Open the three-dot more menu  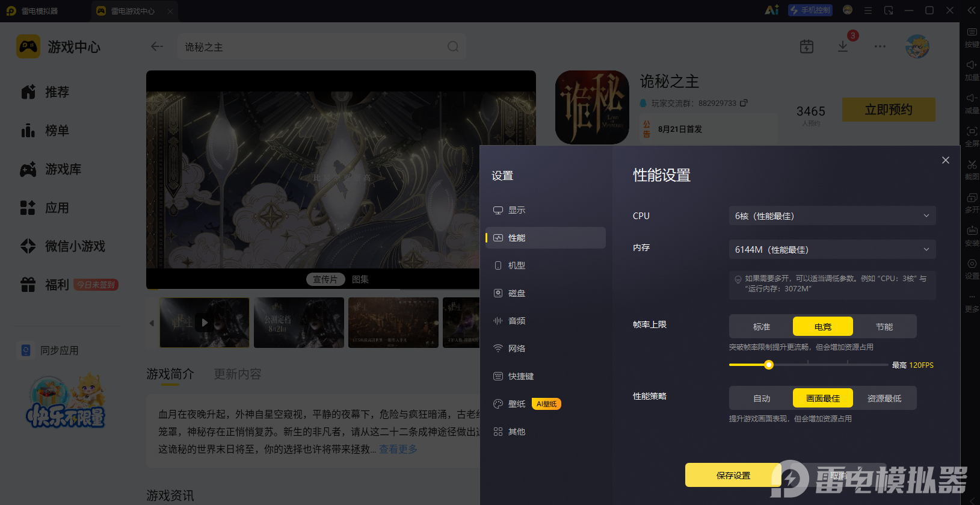[880, 46]
